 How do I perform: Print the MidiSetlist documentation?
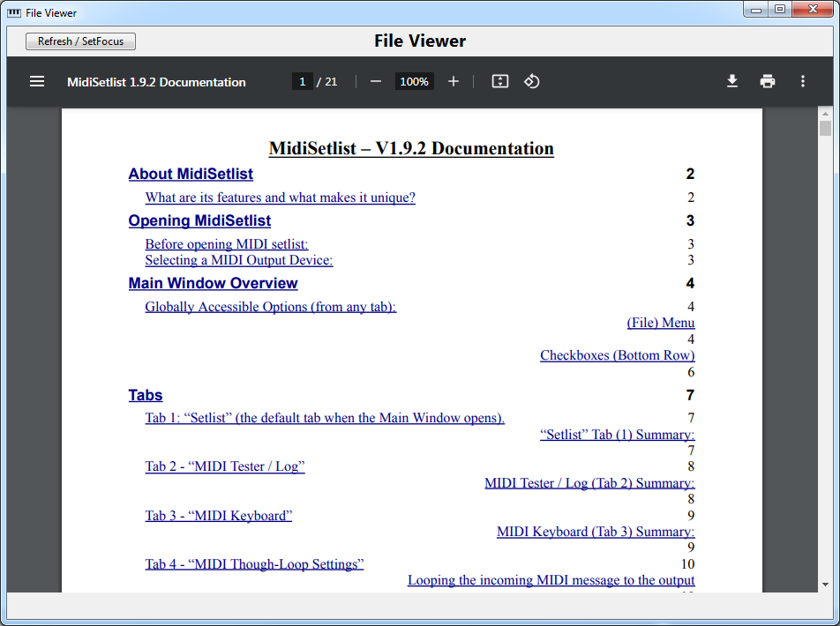click(767, 81)
